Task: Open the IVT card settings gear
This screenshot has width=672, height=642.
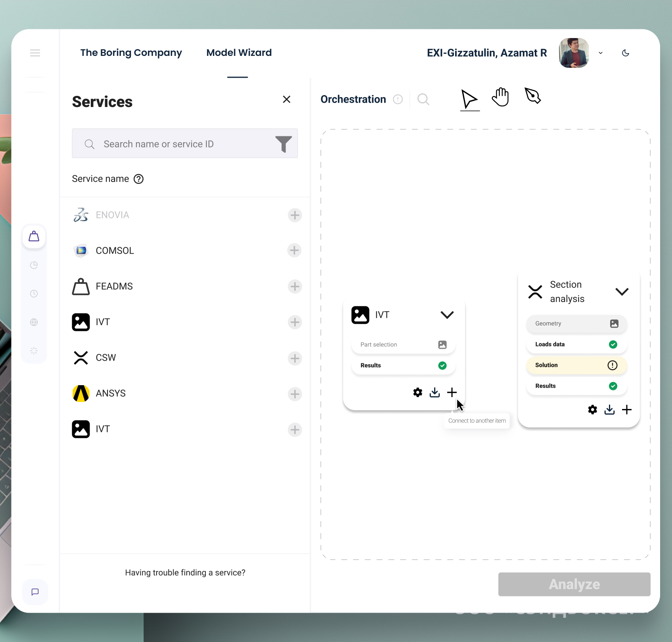Action: [x=417, y=392]
